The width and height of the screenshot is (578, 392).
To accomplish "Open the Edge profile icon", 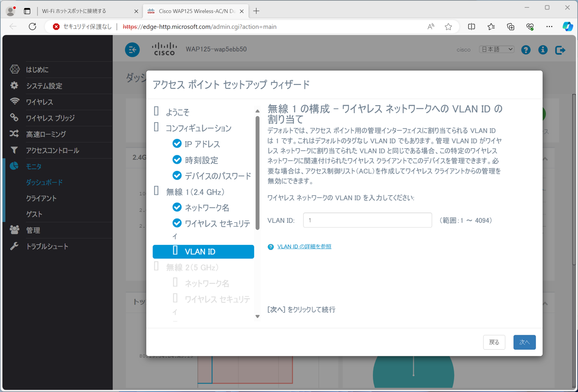I will tap(11, 11).
